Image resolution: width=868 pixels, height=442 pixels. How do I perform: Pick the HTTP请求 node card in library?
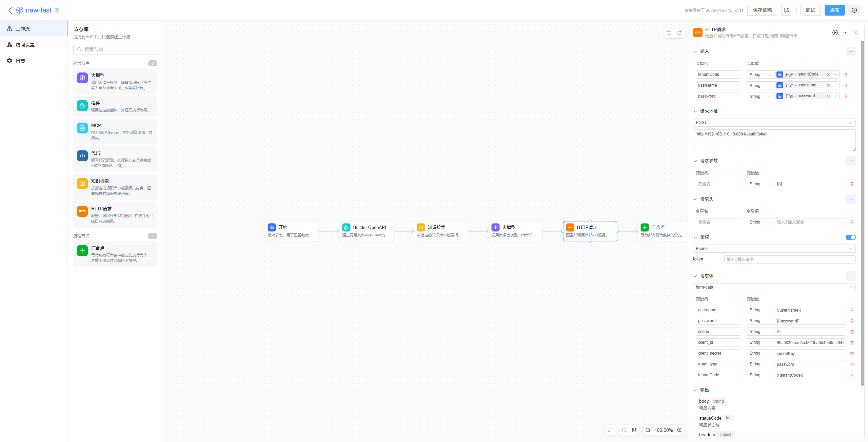tap(115, 215)
